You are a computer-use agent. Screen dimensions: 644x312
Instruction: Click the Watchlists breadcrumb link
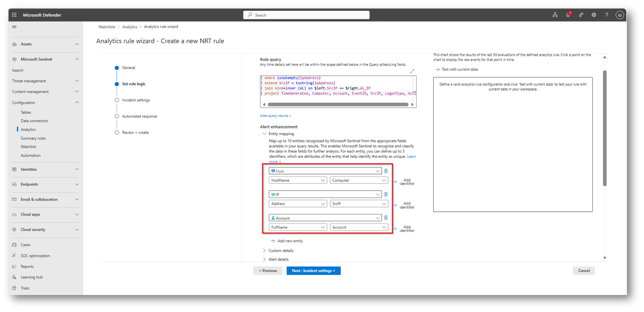coord(107,27)
